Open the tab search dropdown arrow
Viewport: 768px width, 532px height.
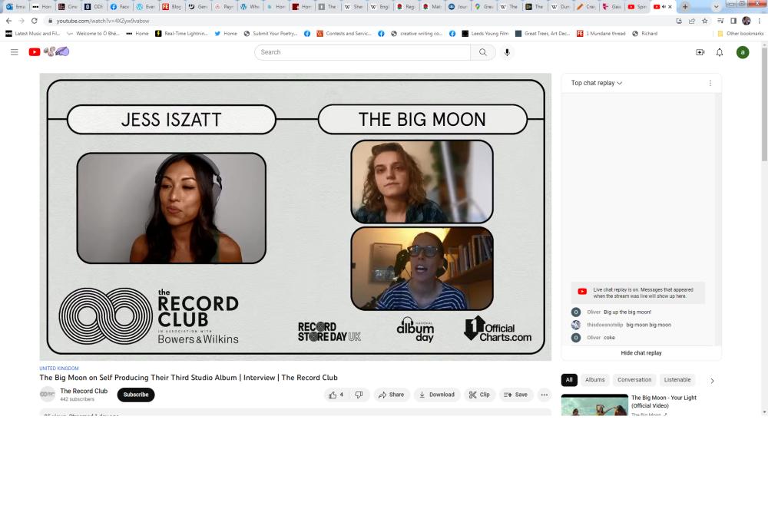(716, 7)
